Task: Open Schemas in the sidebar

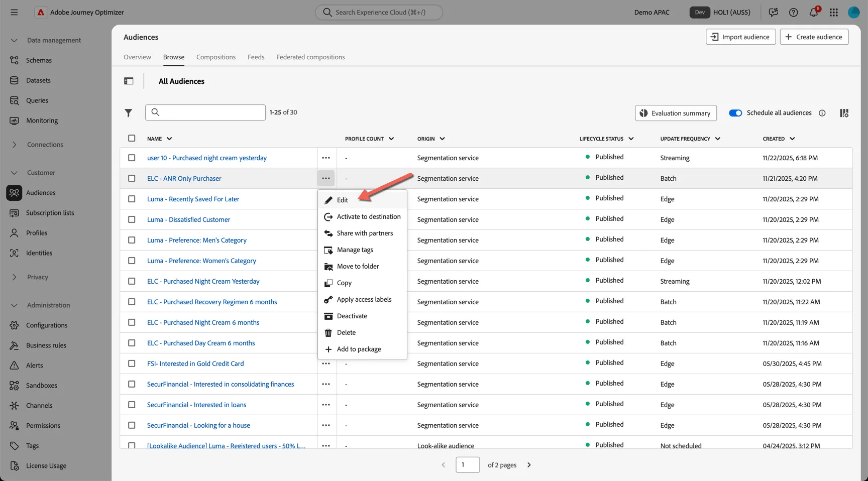Action: [x=39, y=60]
